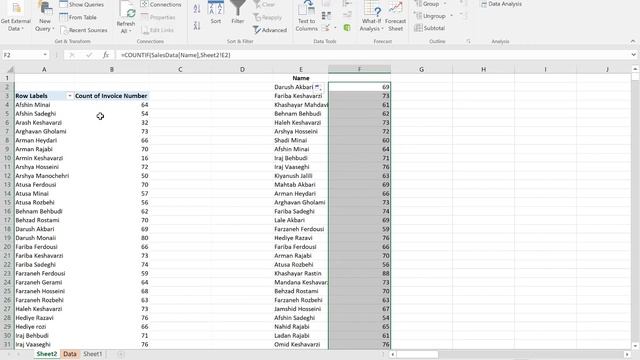Switch to the Data sheet tab

[x=70, y=354]
